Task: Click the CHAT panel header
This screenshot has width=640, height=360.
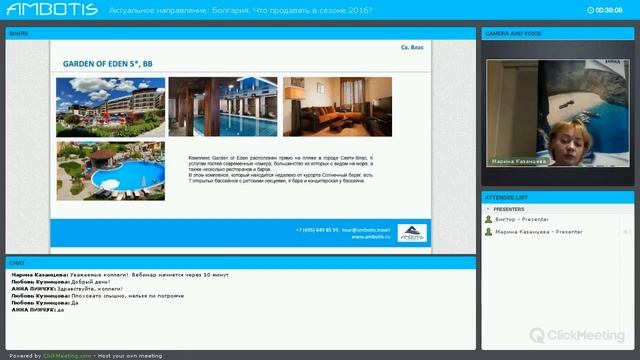Action: pyautogui.click(x=241, y=263)
